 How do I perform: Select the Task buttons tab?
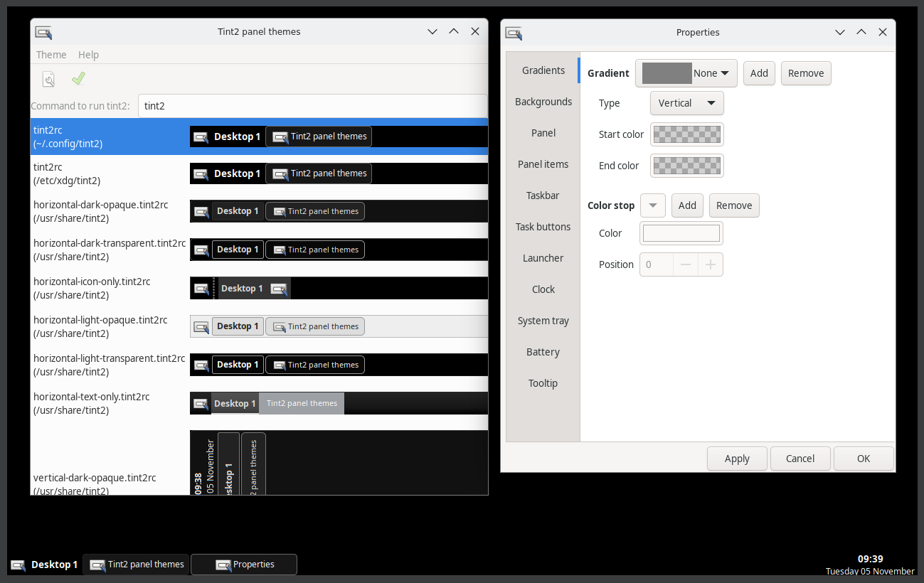point(543,227)
